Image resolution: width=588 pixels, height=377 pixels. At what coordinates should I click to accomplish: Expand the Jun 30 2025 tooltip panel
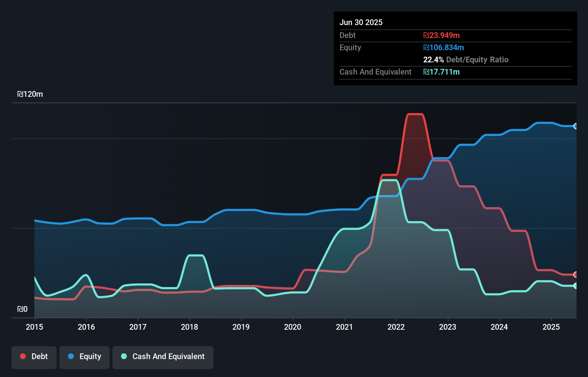point(361,22)
